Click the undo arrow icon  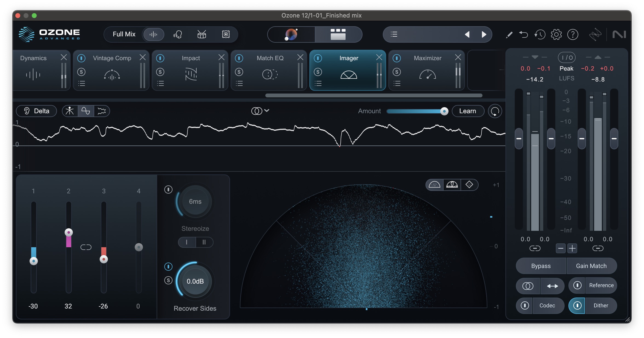[524, 34]
